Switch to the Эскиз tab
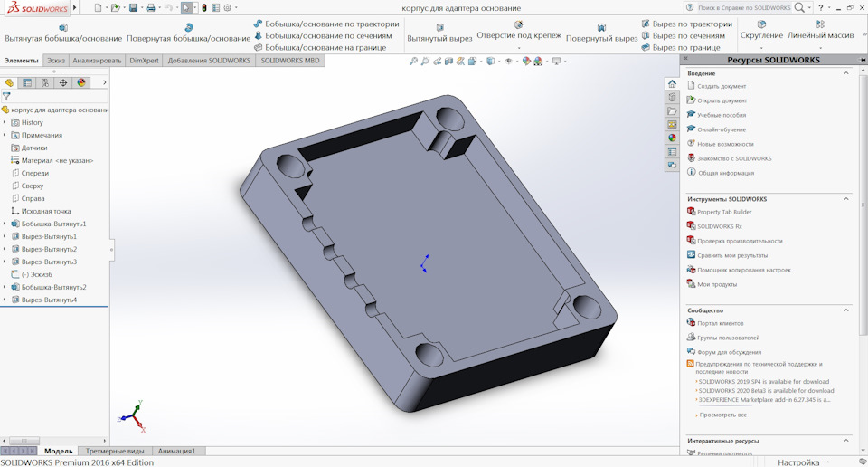Screen dimensions: 868x467 (x=56, y=61)
